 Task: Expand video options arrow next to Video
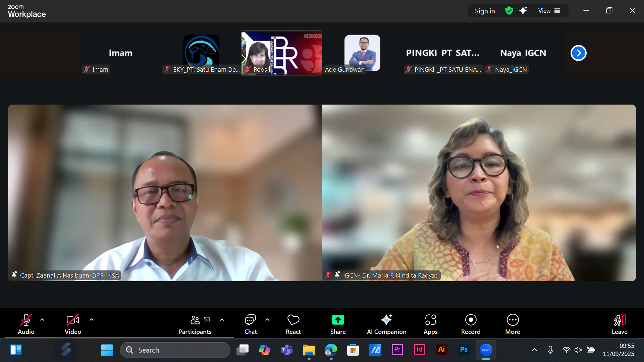(x=92, y=320)
